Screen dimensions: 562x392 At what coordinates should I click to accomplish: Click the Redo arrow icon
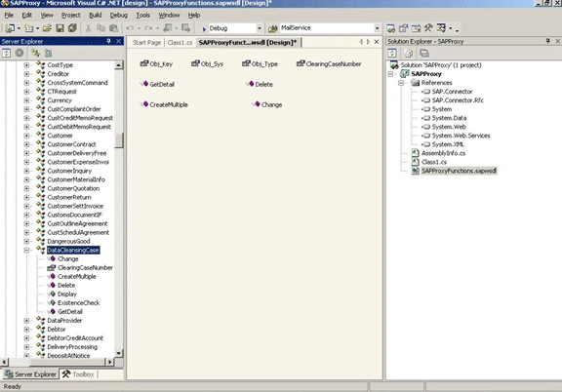pyautogui.click(x=148, y=28)
